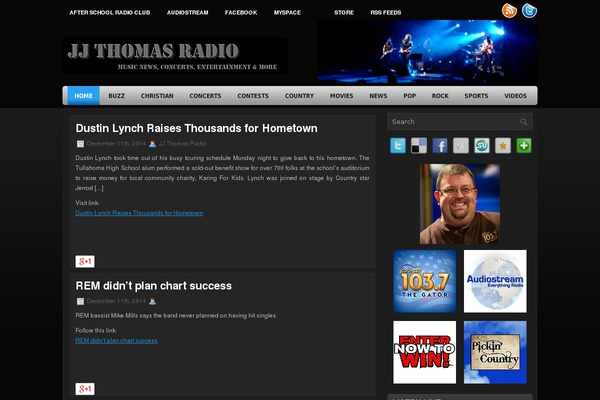Click g+1 button under Dustin Lynch post
Image resolution: width=600 pixels, height=400 pixels.
click(x=85, y=261)
